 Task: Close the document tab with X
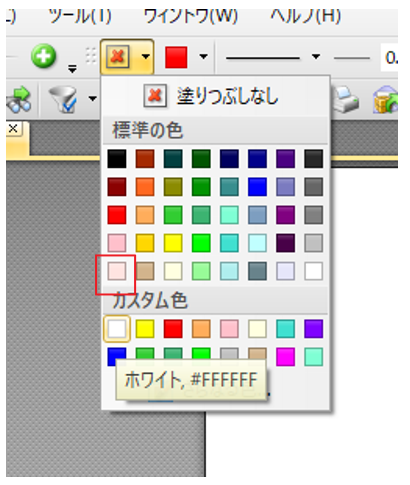coord(13,129)
